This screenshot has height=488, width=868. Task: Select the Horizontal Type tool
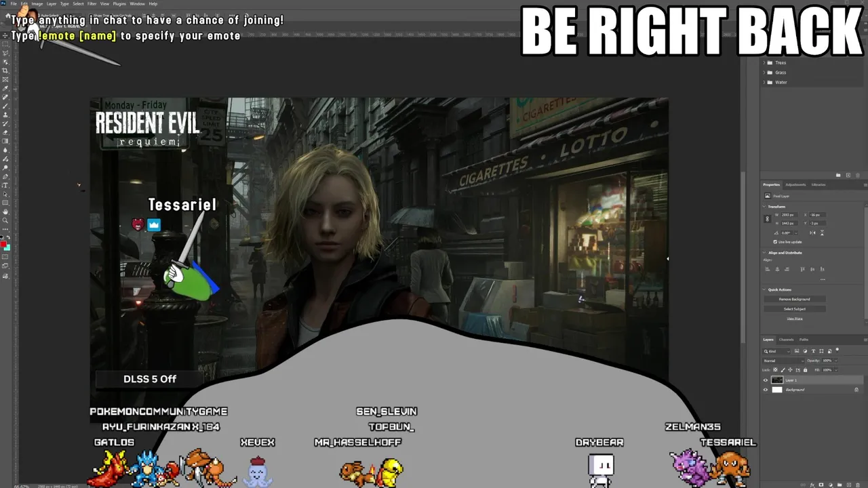click(x=5, y=185)
